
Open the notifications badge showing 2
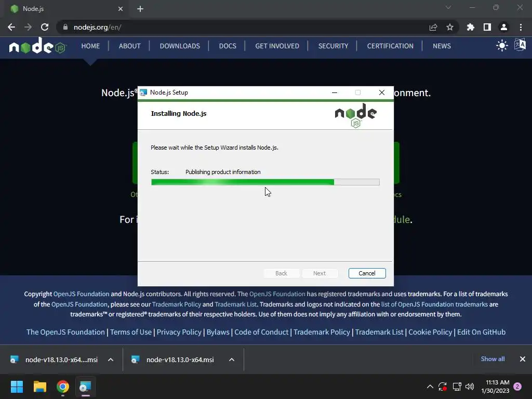pyautogui.click(x=517, y=387)
